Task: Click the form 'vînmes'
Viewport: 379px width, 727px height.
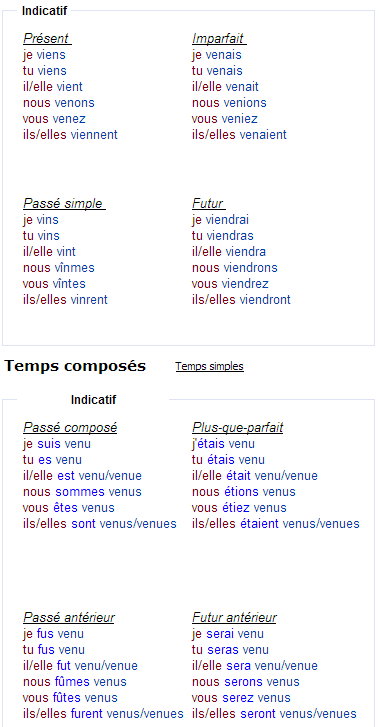Action: click(75, 268)
